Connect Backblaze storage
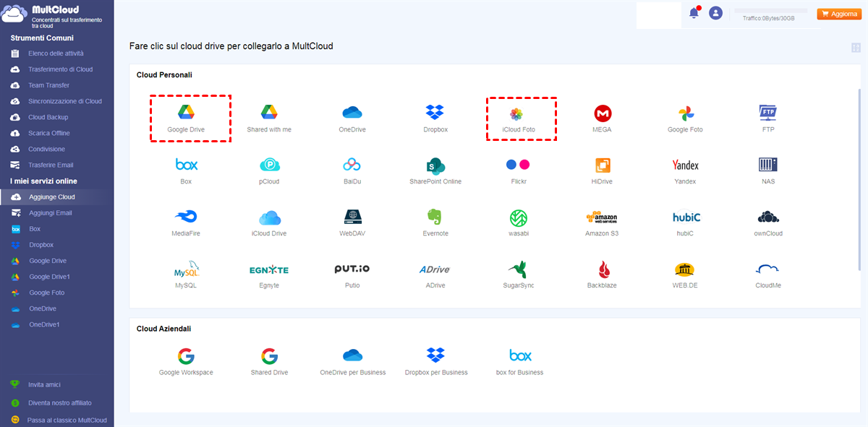This screenshot has height=427, width=868. click(602, 275)
